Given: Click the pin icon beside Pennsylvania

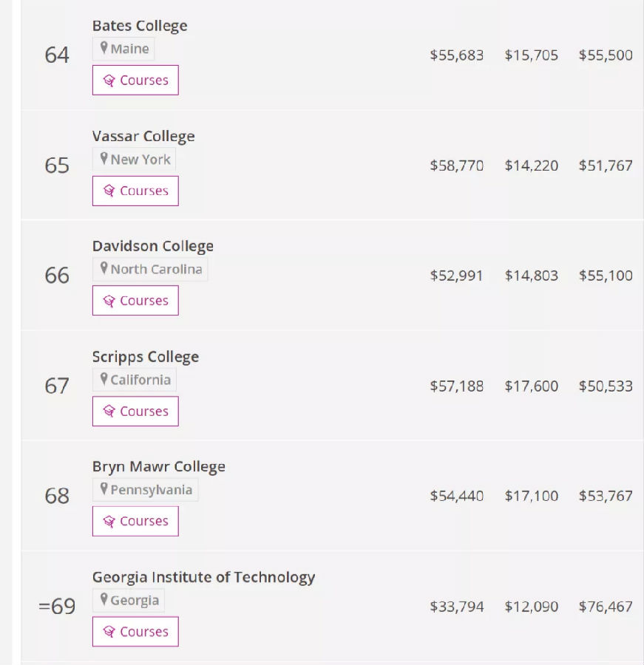Looking at the screenshot, I should [104, 489].
